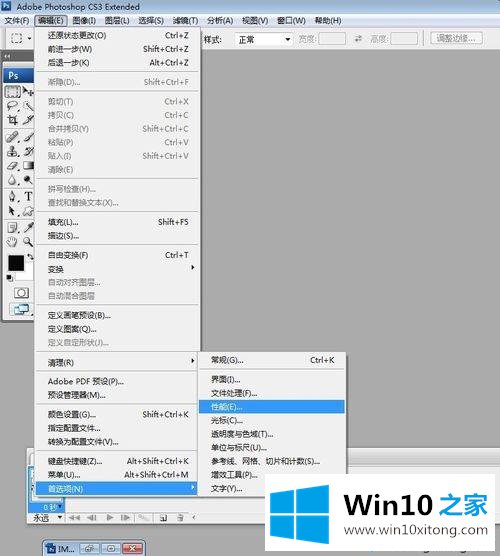Screen dimensions: 500x556
Task: Open the 窗口(W) menu
Action: click(x=291, y=21)
